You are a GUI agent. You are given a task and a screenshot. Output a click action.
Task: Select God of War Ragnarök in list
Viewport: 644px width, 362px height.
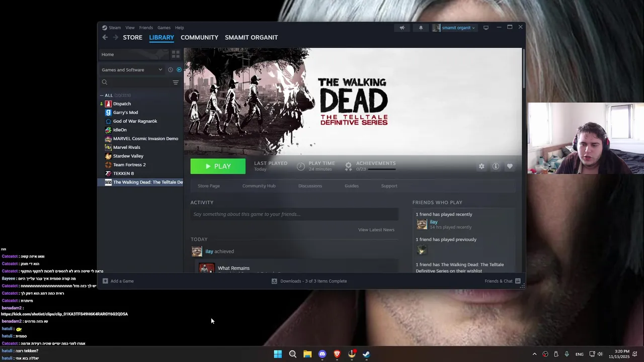click(x=135, y=121)
